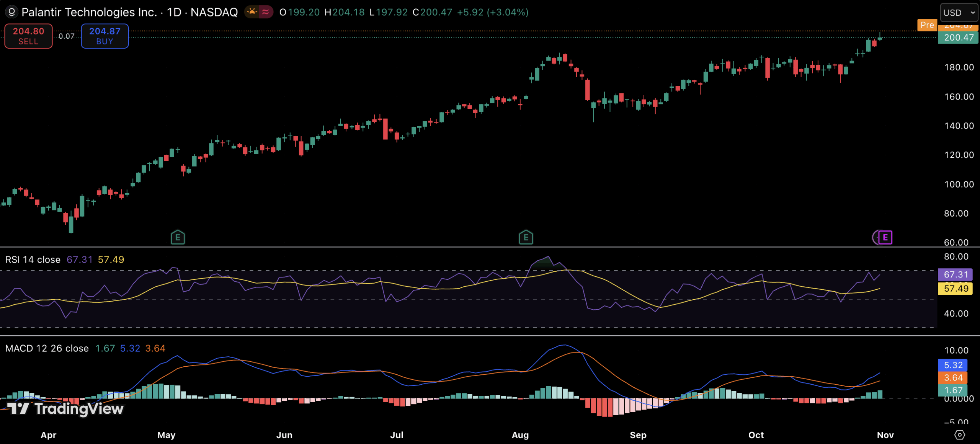Viewport: 980px width, 444px height.
Task: Click the yellow 57.49 RSI average label
Action: point(955,289)
